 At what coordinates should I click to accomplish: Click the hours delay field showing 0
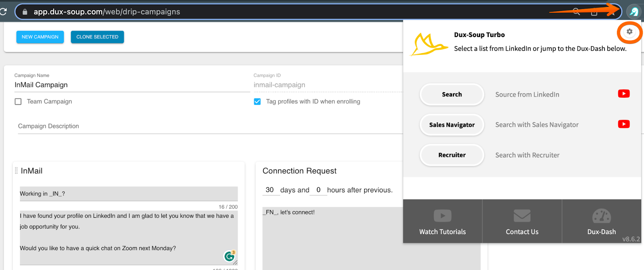[x=318, y=190]
